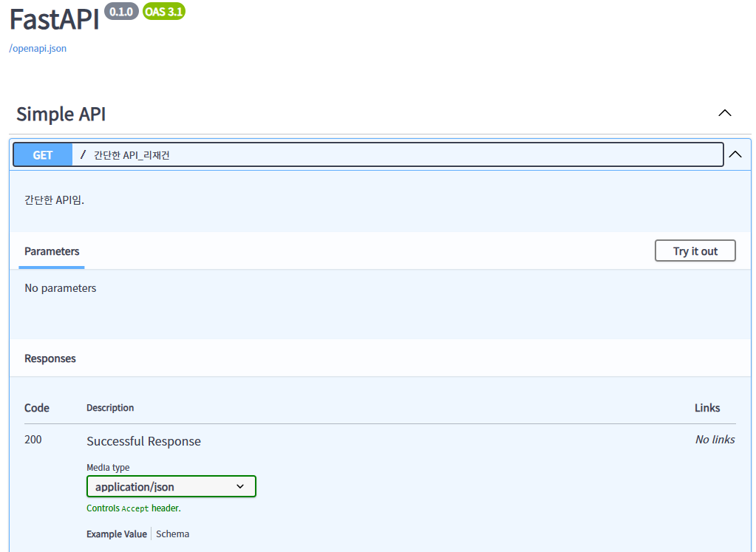
Task: Select the Parameters tab
Action: (52, 251)
